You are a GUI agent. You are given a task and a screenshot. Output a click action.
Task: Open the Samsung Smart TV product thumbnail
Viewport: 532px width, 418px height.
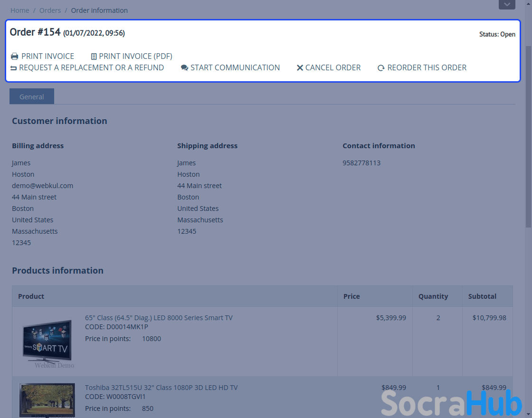[47, 341]
